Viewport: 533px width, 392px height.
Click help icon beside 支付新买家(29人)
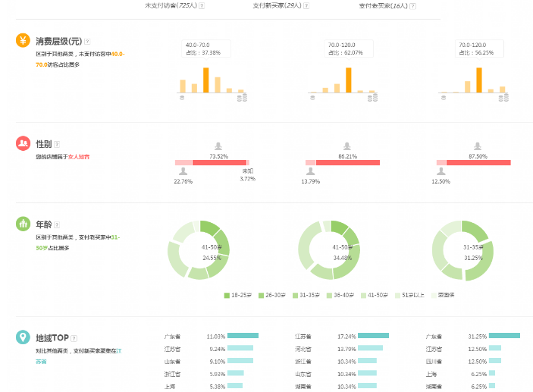[306, 5]
